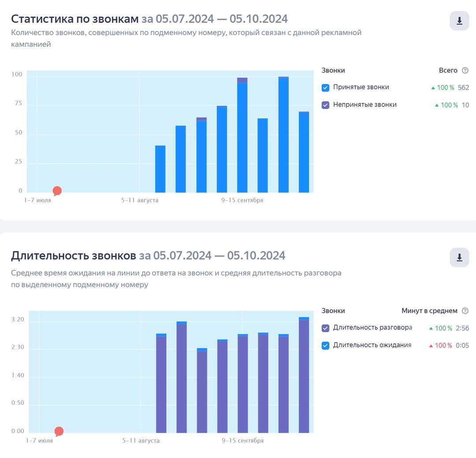Image resolution: width=476 pixels, height=458 pixels.
Task: Toggle the "Непринятые звонки" checkbox
Action: click(x=326, y=105)
